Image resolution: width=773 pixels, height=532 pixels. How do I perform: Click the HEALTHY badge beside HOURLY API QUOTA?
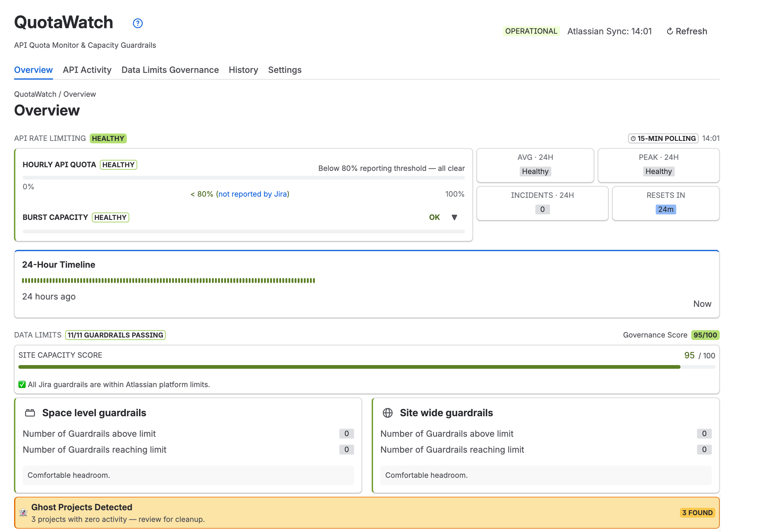coord(118,165)
